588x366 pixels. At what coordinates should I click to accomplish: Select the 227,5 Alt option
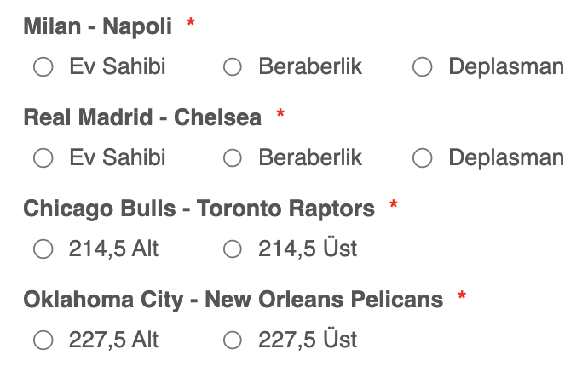point(43,340)
